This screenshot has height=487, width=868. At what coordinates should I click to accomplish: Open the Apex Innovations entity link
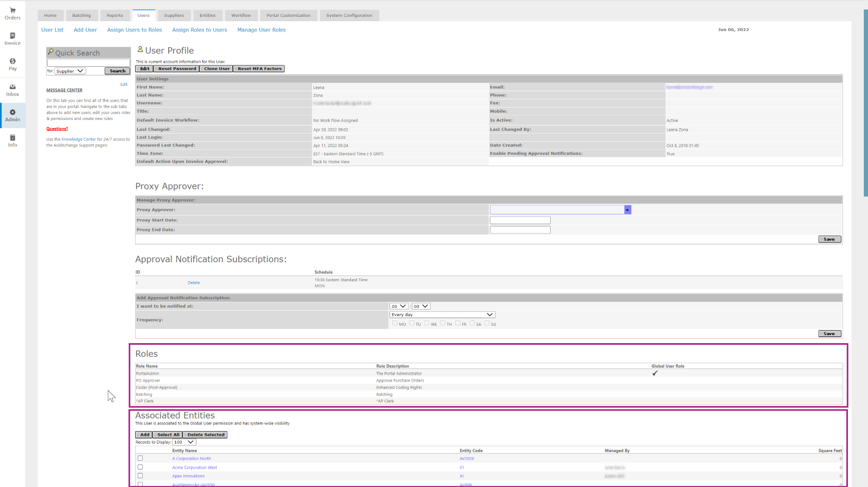coord(188,476)
